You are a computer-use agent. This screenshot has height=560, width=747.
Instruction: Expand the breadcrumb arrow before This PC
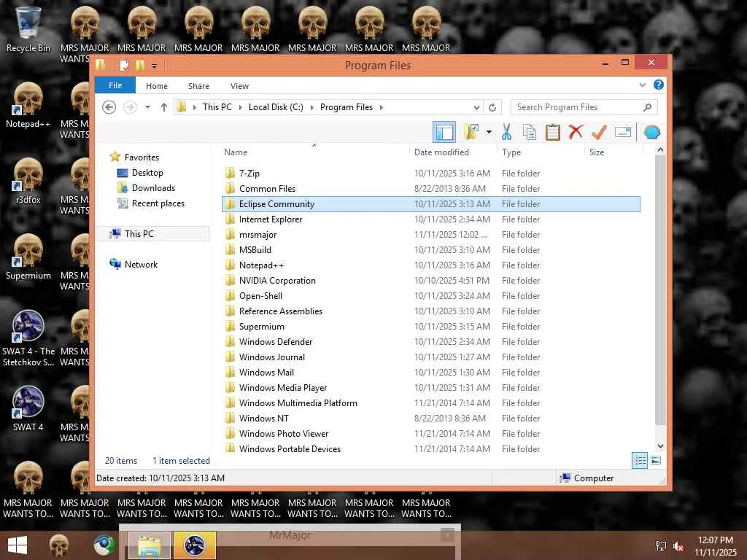tap(194, 107)
